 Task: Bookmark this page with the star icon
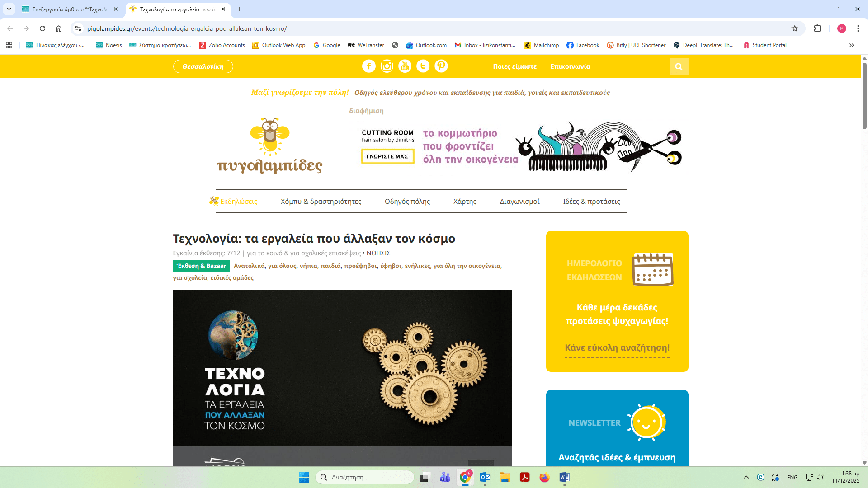point(795,28)
